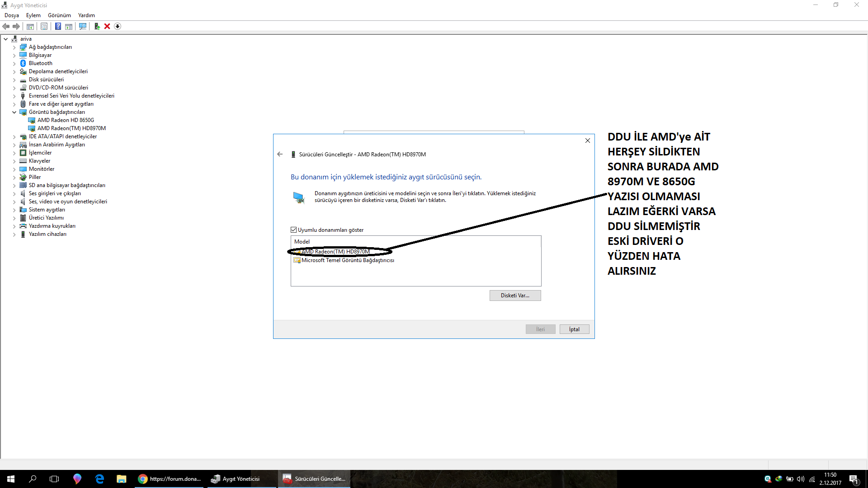Click the back arrow in driver update dialog
868x488 pixels.
click(280, 154)
